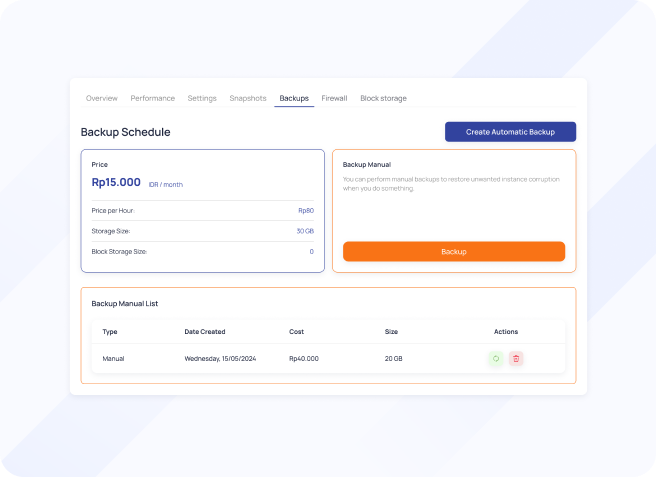Click the active Backups tab
This screenshot has width=656, height=477.
(x=294, y=98)
